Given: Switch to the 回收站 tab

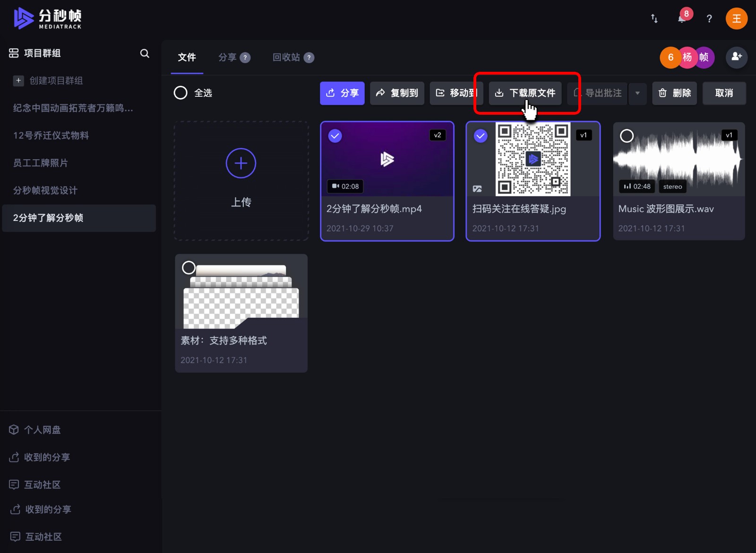Looking at the screenshot, I should [286, 58].
